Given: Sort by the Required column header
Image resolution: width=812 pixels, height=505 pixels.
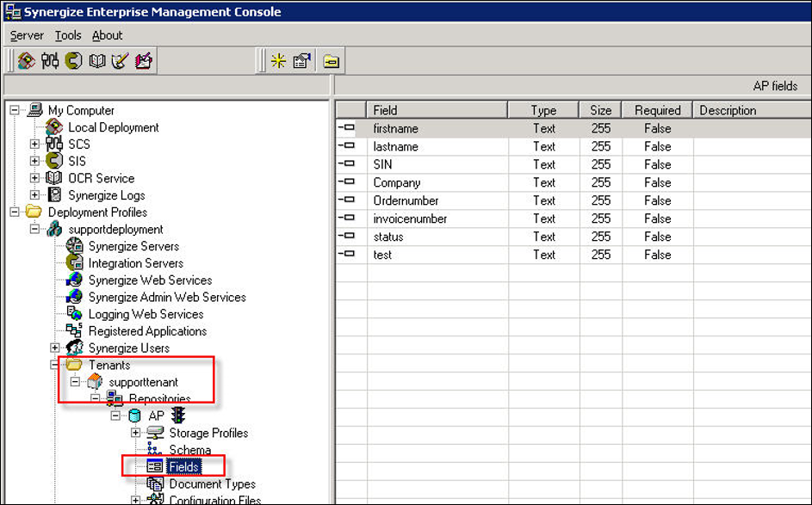Looking at the screenshot, I should pos(657,110).
